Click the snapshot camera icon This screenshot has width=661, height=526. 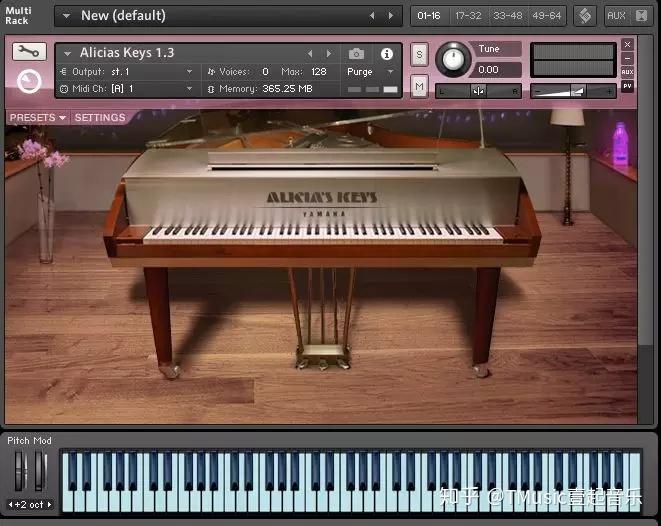point(356,54)
